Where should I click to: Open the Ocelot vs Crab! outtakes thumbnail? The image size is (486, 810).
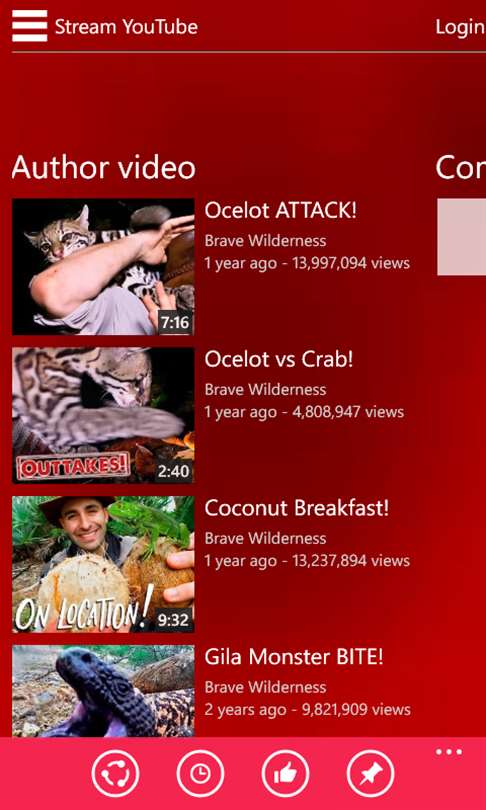(103, 415)
